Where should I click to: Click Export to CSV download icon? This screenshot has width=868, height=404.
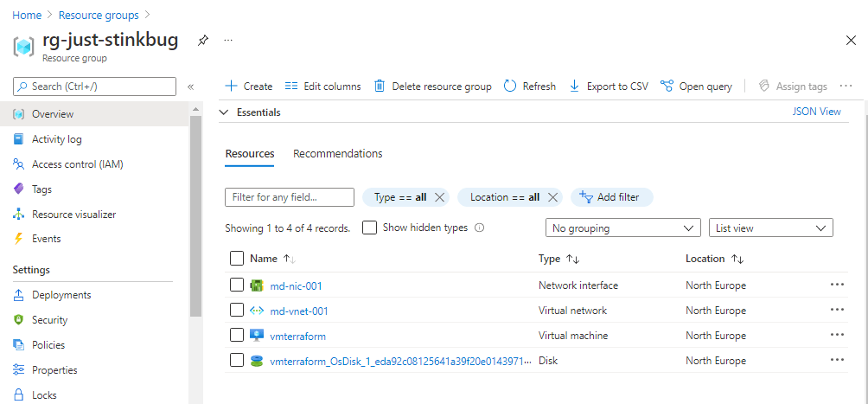coord(574,87)
